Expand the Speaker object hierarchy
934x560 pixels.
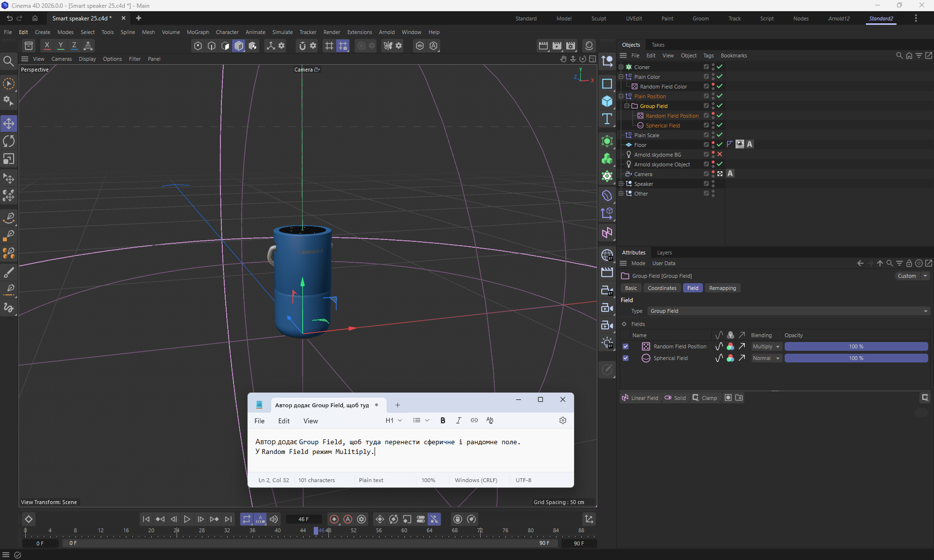point(621,184)
